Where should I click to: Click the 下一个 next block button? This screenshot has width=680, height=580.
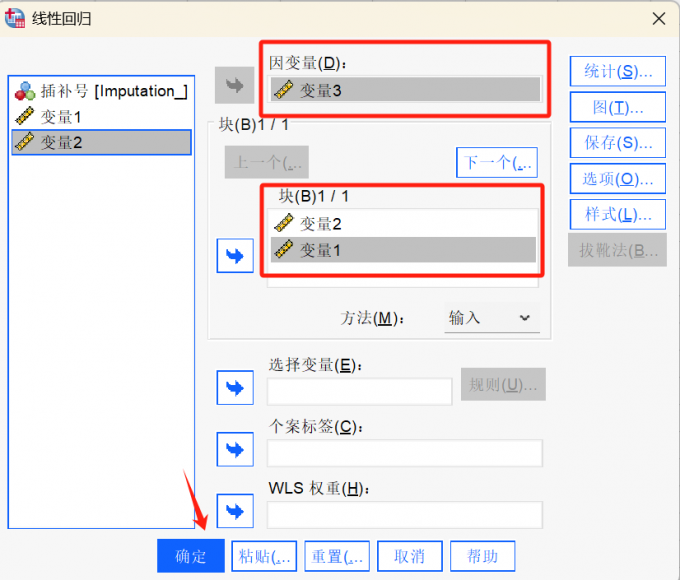[x=497, y=163]
